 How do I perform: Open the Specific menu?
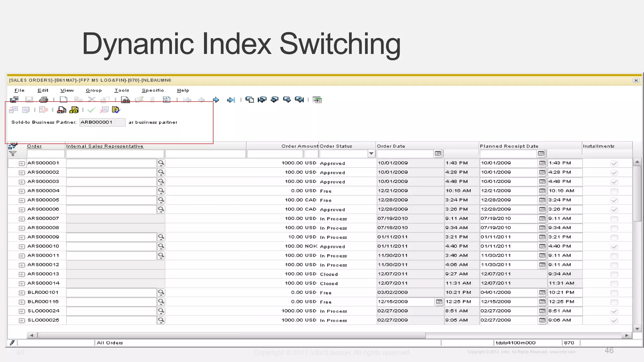[153, 90]
